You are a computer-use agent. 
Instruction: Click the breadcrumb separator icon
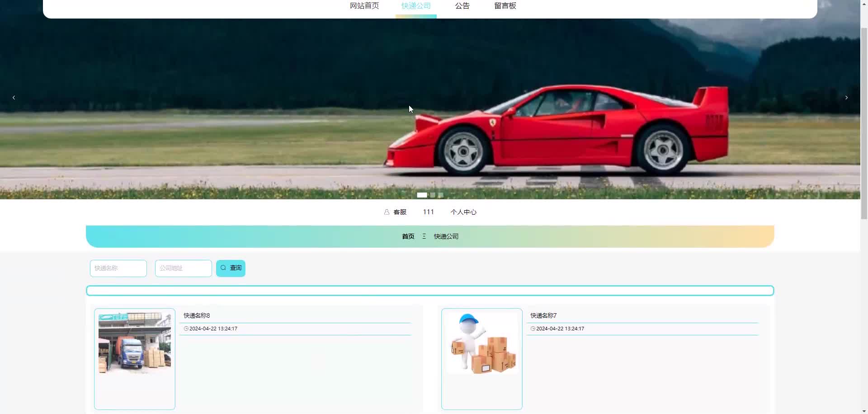tap(424, 236)
